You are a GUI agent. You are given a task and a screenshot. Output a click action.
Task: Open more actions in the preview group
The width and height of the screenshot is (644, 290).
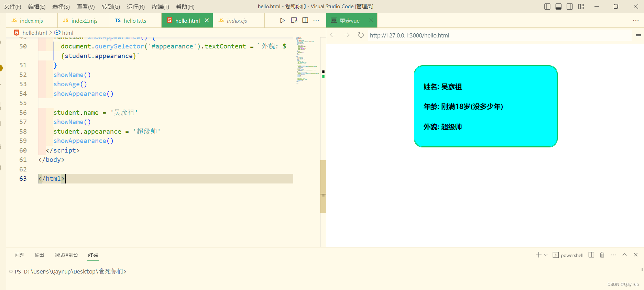tap(636, 20)
